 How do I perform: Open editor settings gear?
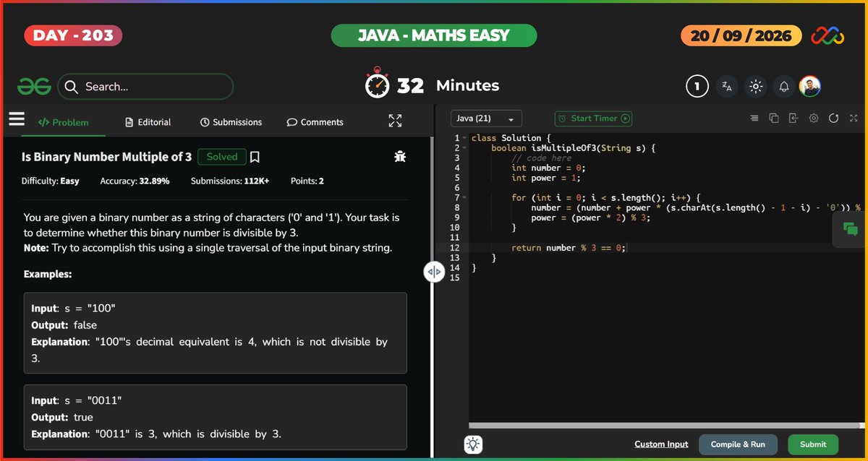tap(814, 118)
